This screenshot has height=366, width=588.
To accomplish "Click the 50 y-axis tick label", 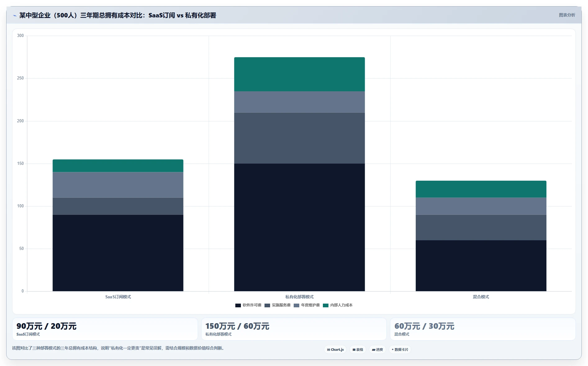I will point(21,249).
